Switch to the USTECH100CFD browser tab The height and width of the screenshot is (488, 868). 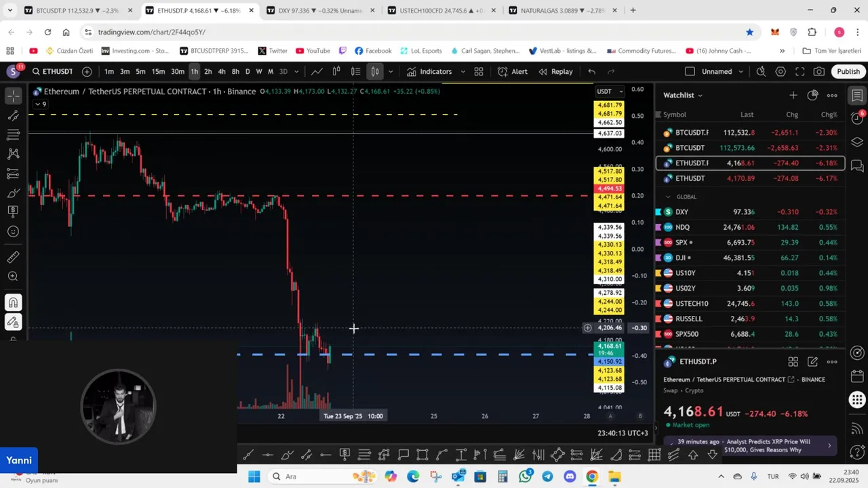click(441, 10)
